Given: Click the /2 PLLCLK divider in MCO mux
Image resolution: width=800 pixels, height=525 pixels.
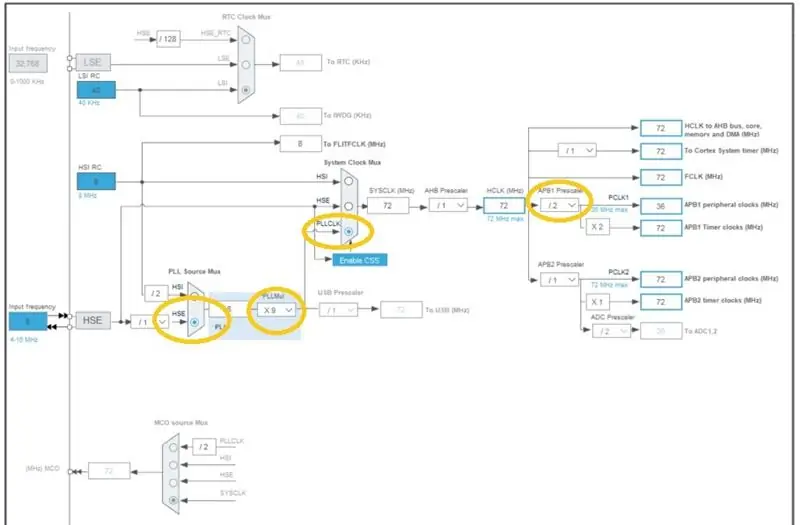Looking at the screenshot, I should pyautogui.click(x=204, y=447).
